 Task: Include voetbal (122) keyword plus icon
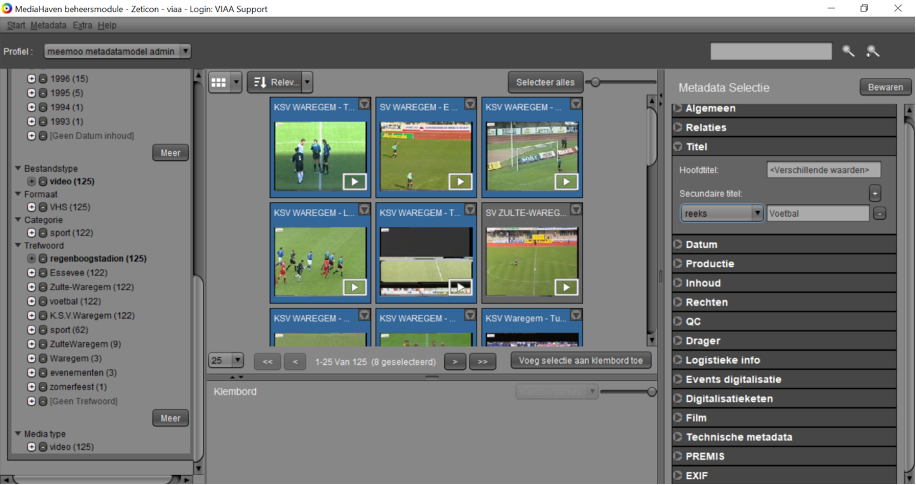(32, 302)
